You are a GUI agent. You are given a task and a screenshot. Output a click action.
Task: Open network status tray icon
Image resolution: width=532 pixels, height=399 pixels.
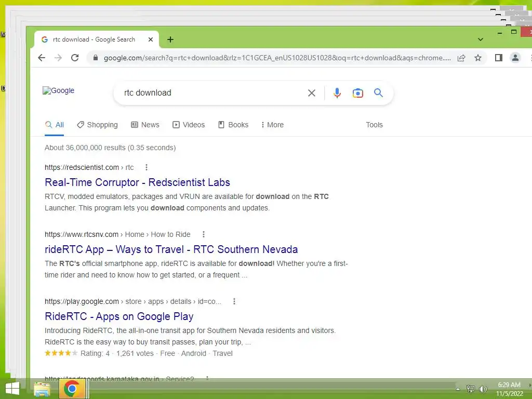pyautogui.click(x=471, y=389)
